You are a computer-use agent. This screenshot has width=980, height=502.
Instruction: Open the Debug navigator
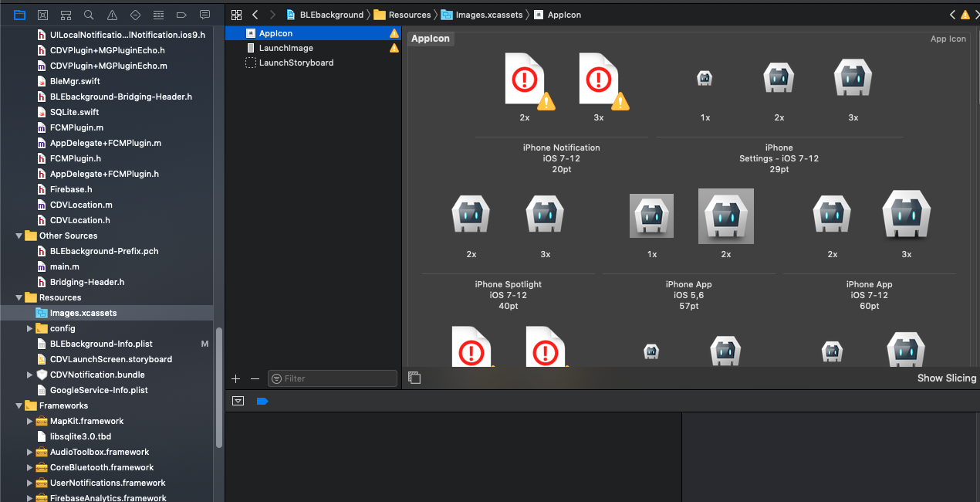pyautogui.click(x=158, y=15)
